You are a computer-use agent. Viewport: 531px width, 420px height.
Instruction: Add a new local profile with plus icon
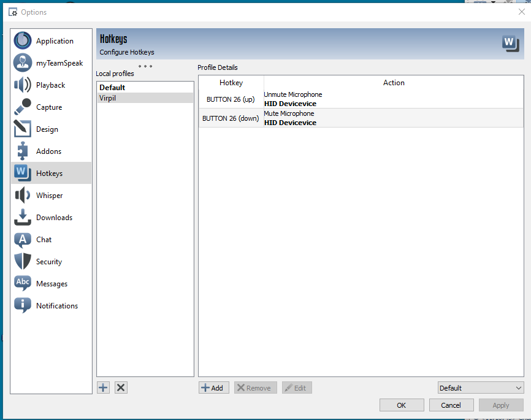103,388
